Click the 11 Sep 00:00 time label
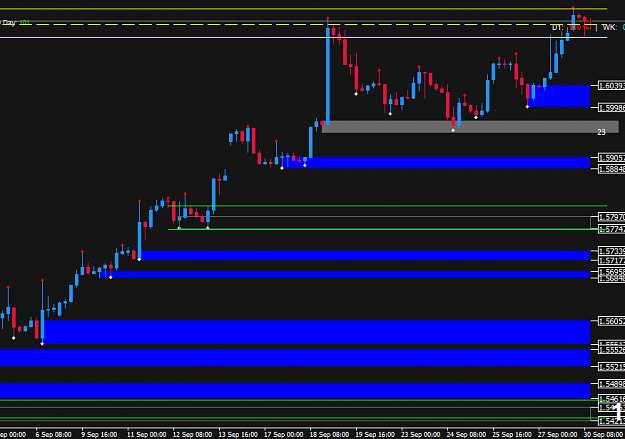 (x=146, y=434)
